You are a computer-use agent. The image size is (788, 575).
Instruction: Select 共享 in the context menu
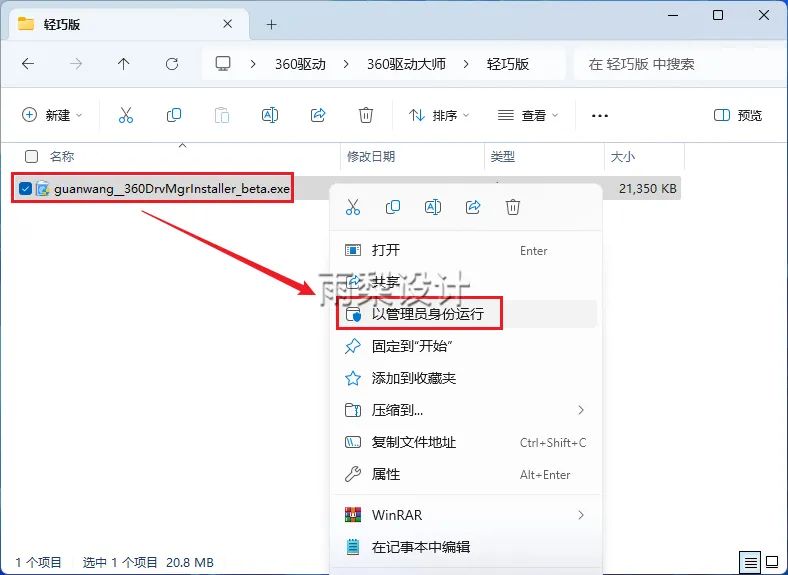[x=466, y=282]
